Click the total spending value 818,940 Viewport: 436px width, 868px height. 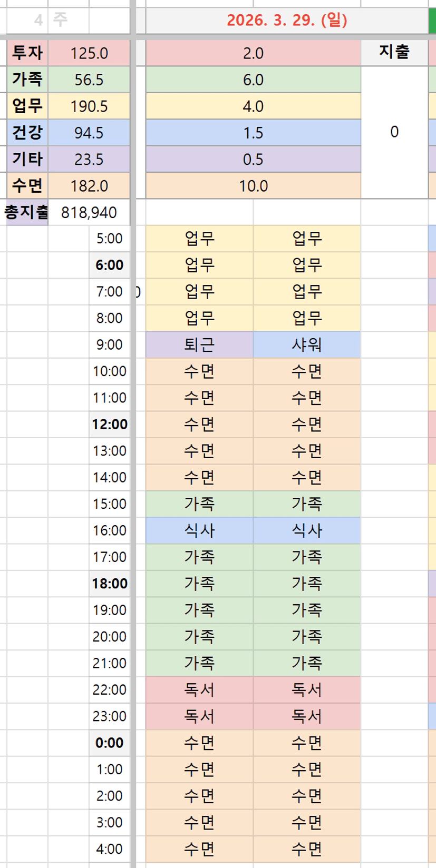pos(89,212)
